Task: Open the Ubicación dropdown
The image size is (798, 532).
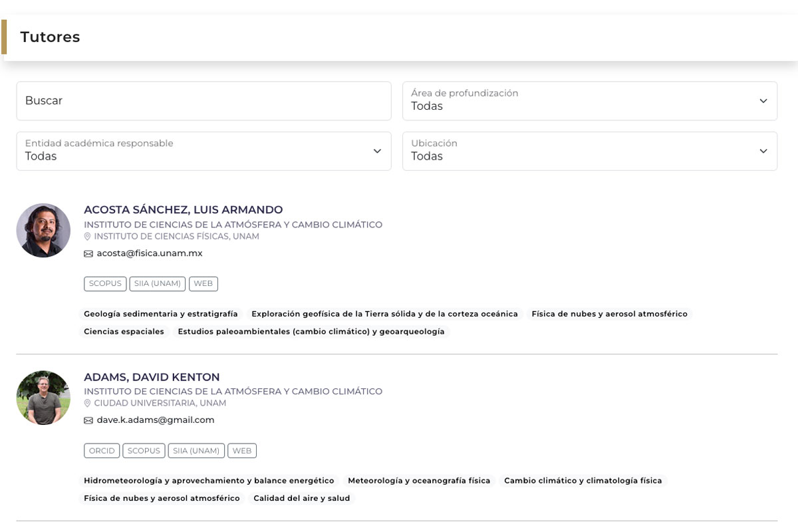Action: 590,151
